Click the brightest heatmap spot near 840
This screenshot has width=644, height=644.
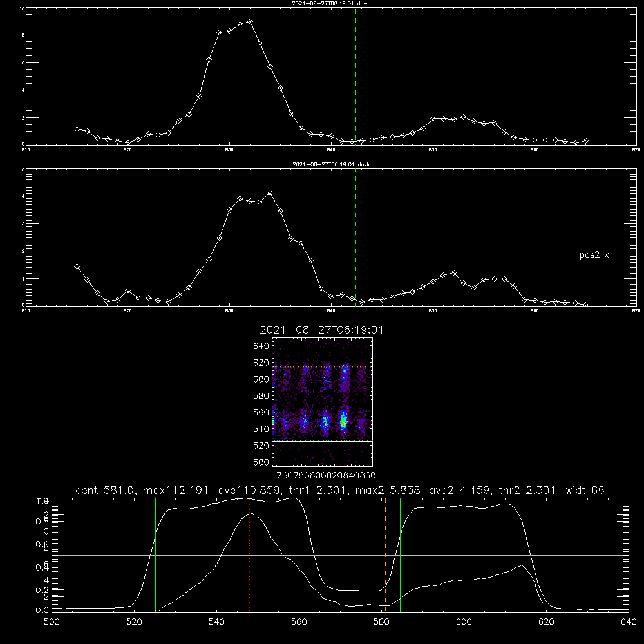(343, 421)
